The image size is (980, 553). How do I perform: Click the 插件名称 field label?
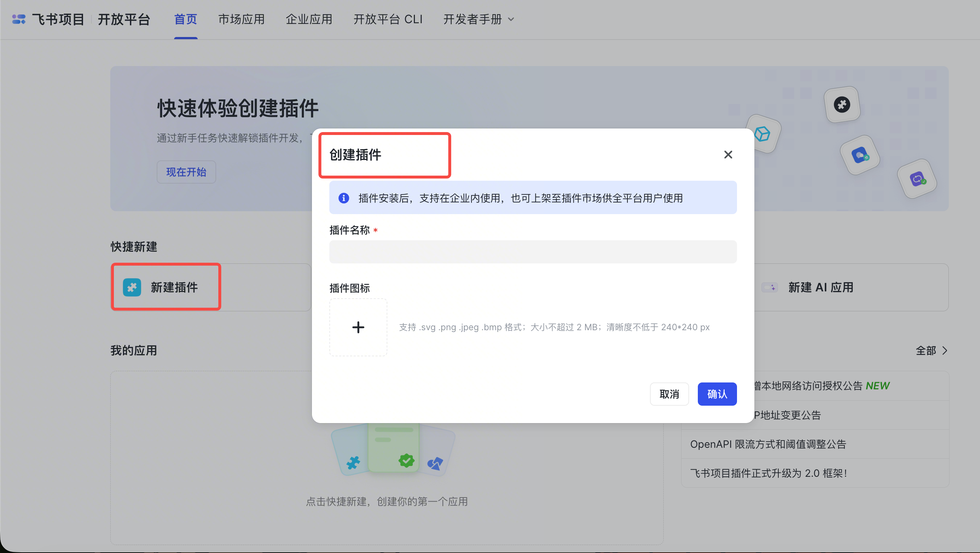pos(349,230)
